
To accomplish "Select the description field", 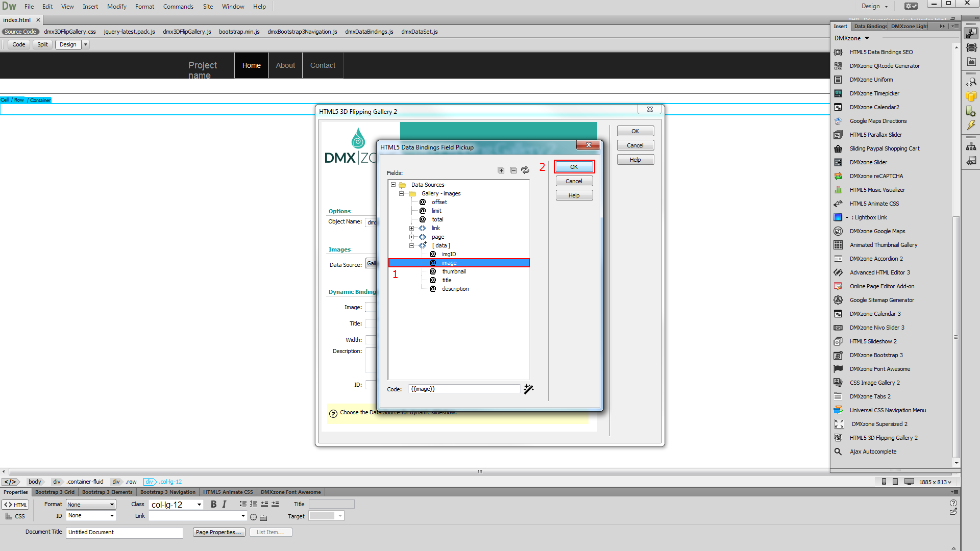I will click(x=455, y=289).
